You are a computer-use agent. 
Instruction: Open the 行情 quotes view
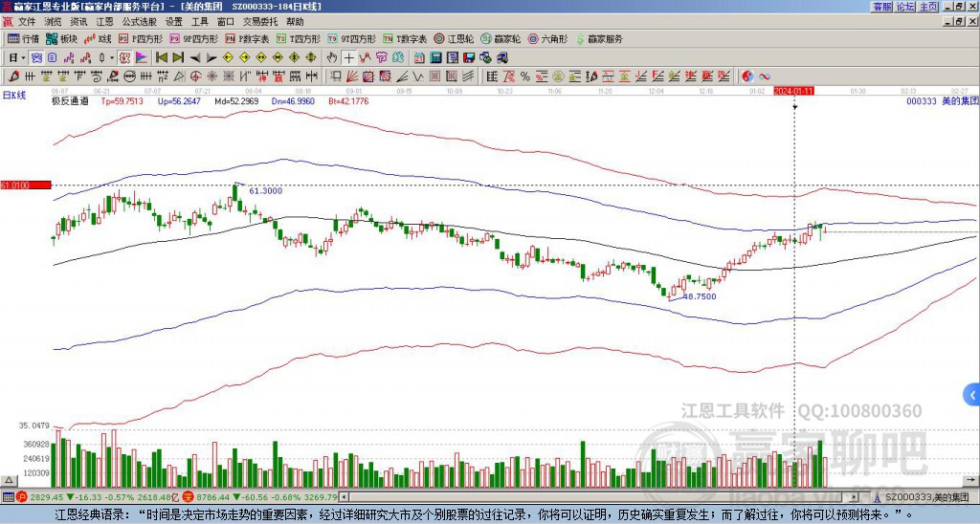tap(24, 38)
